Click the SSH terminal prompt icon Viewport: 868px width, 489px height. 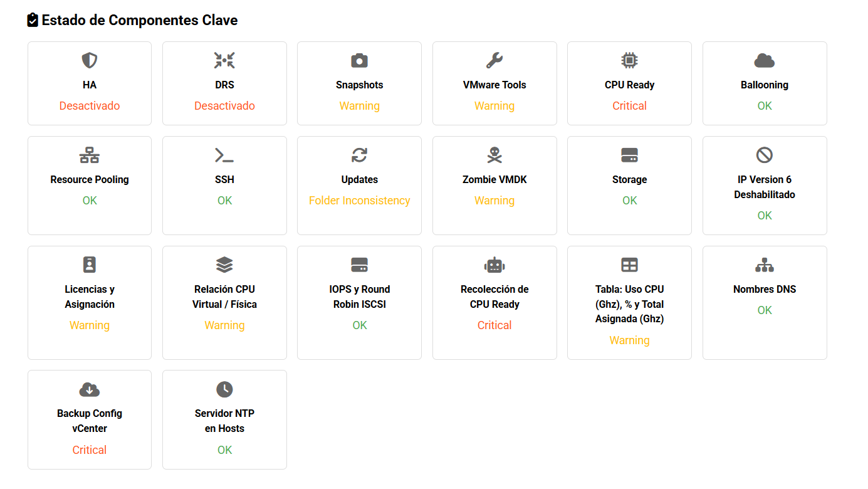tap(224, 155)
